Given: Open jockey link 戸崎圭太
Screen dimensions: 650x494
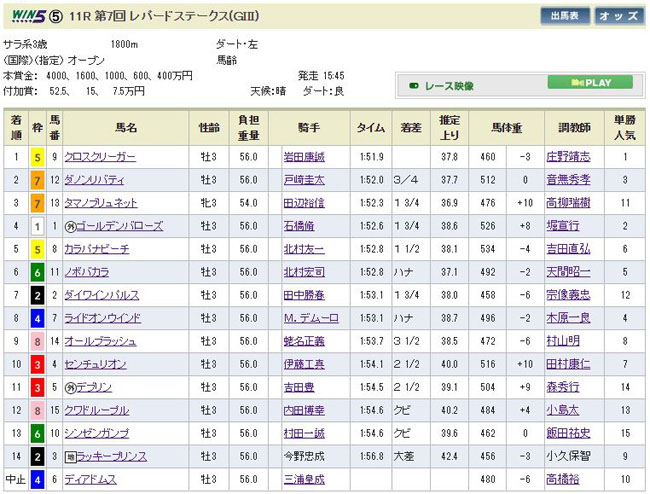Looking at the screenshot, I should (304, 180).
